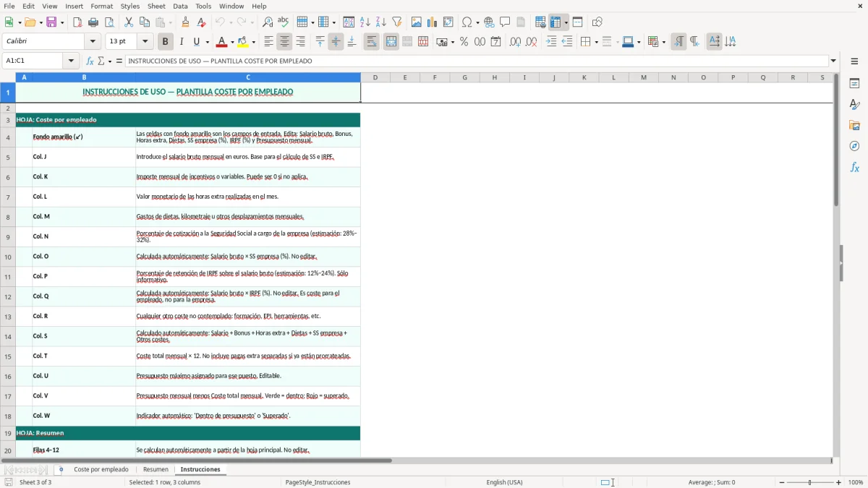Adjust the zoom slider handle
Screen dimensions: 868x488
pyautogui.click(x=810, y=482)
